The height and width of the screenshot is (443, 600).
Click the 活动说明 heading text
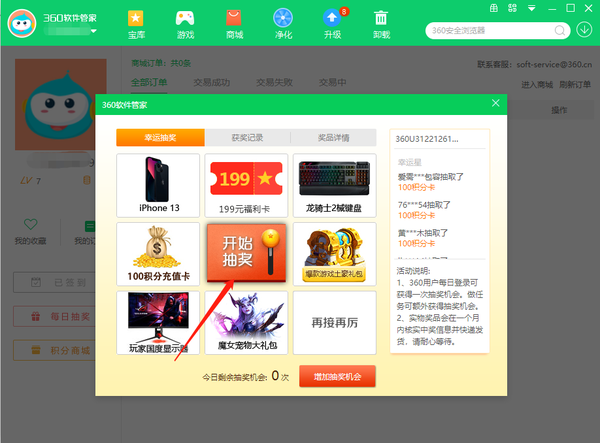[413, 271]
